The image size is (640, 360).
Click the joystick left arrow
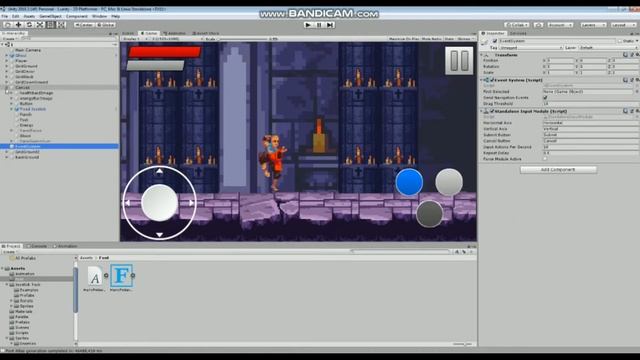[127, 202]
